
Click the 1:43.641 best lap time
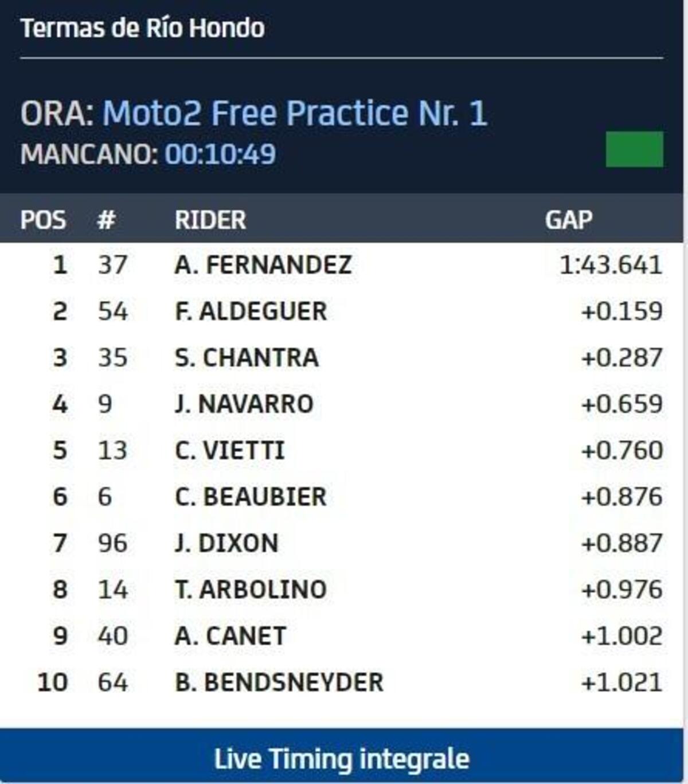click(611, 265)
